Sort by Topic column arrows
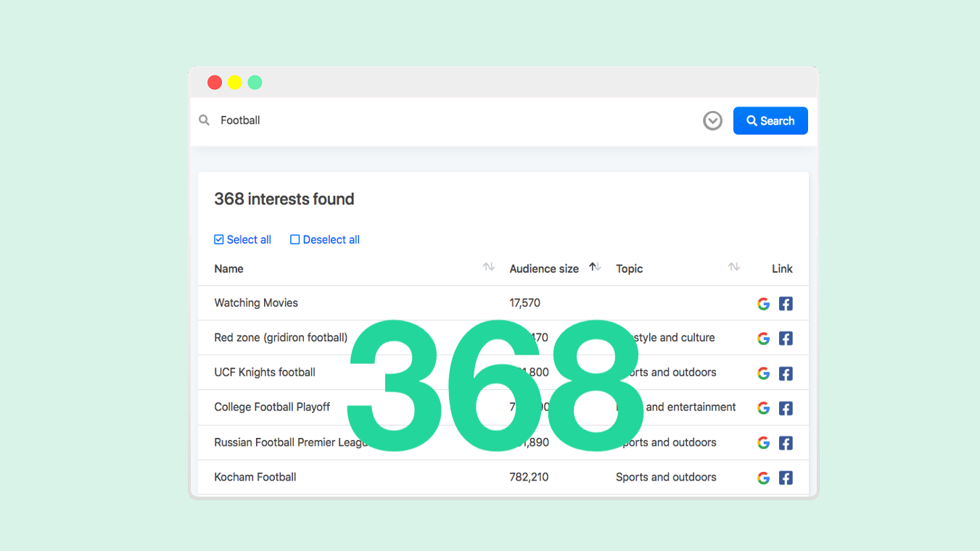The width and height of the screenshot is (980, 551). (x=734, y=268)
